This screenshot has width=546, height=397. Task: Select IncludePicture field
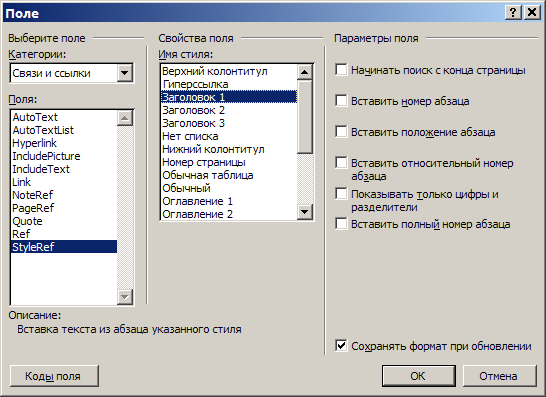pyautogui.click(x=64, y=156)
